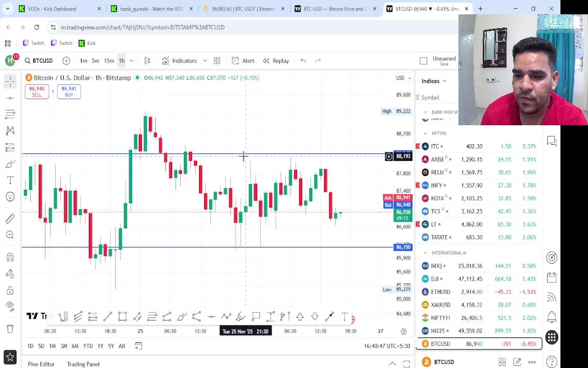Select the ruler measure tool
Image resolution: width=588 pixels, height=368 pixels.
point(10,219)
